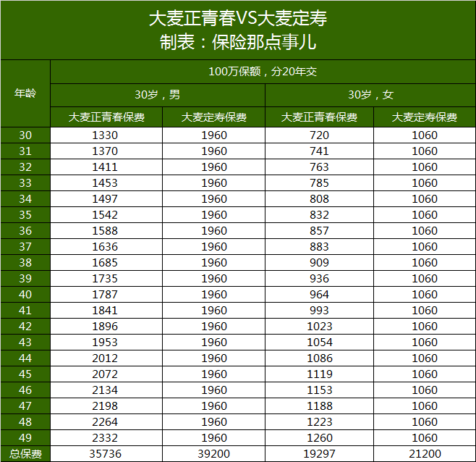Click the cell showing 1636
This screenshot has height=462, width=476.
tap(106, 246)
